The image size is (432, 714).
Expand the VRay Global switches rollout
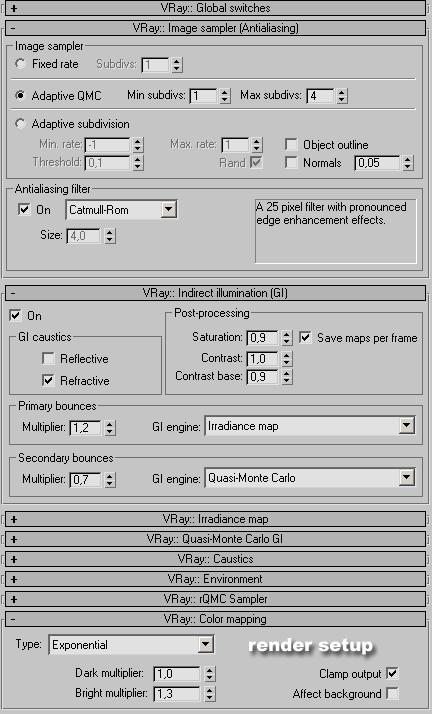(215, 8)
